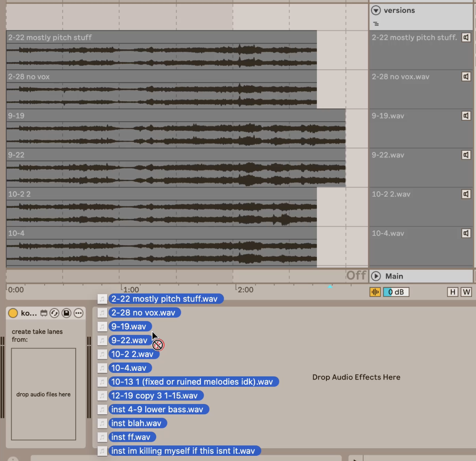Open the device's three-dot options menu

click(79, 313)
